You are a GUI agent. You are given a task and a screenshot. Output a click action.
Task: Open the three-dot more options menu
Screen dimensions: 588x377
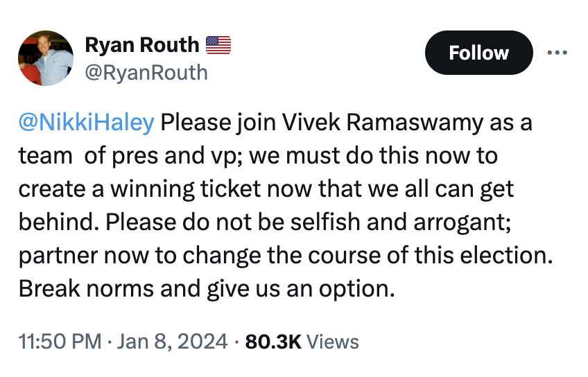tap(558, 53)
